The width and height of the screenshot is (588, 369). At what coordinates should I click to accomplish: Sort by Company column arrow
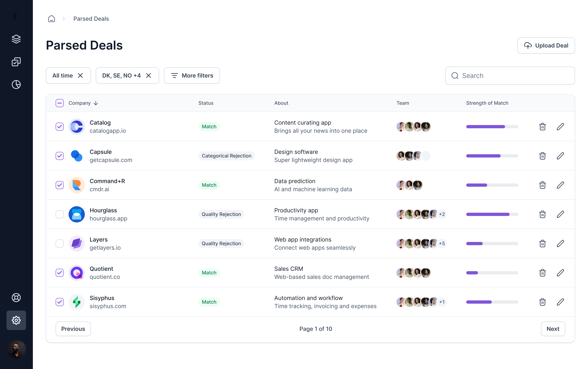click(x=96, y=103)
